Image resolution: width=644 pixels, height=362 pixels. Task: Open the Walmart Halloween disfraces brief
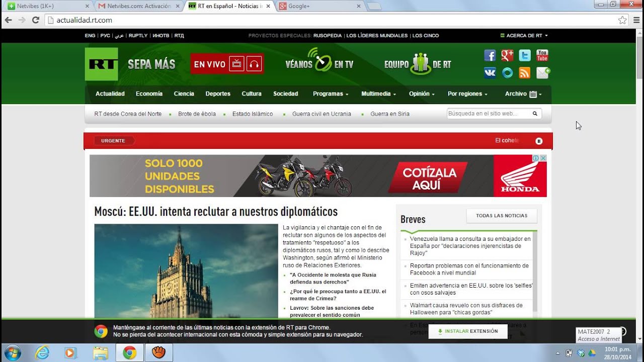pyautogui.click(x=466, y=309)
